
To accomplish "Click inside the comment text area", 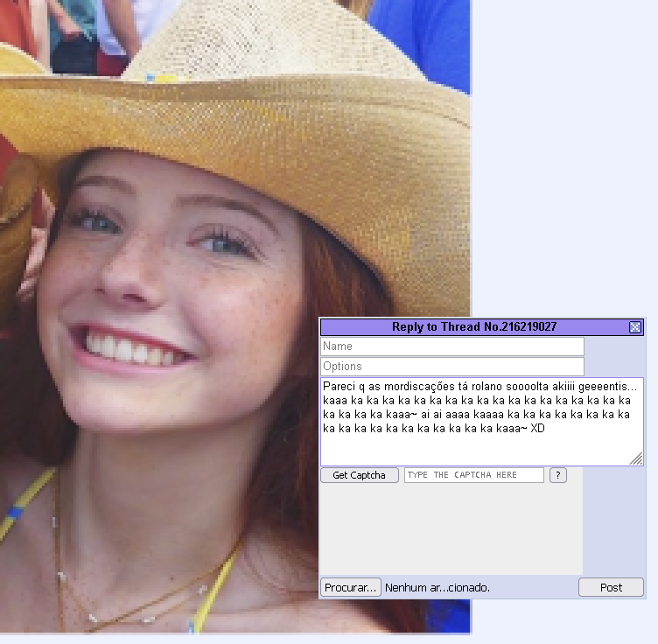I will (482, 422).
